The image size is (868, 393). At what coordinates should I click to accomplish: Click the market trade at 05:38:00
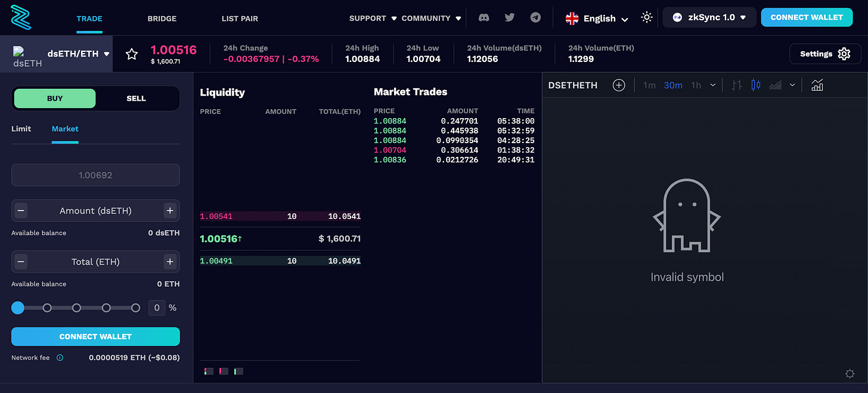(x=454, y=121)
